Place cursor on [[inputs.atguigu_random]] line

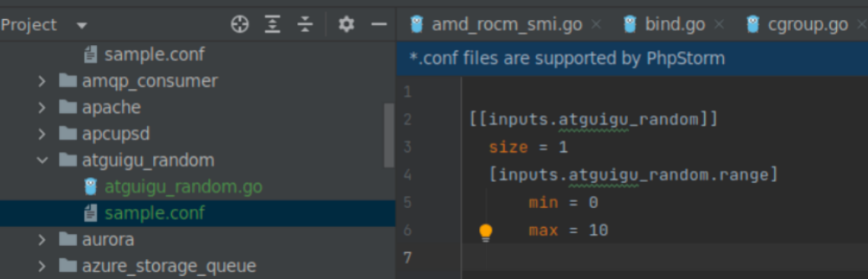pyautogui.click(x=593, y=119)
